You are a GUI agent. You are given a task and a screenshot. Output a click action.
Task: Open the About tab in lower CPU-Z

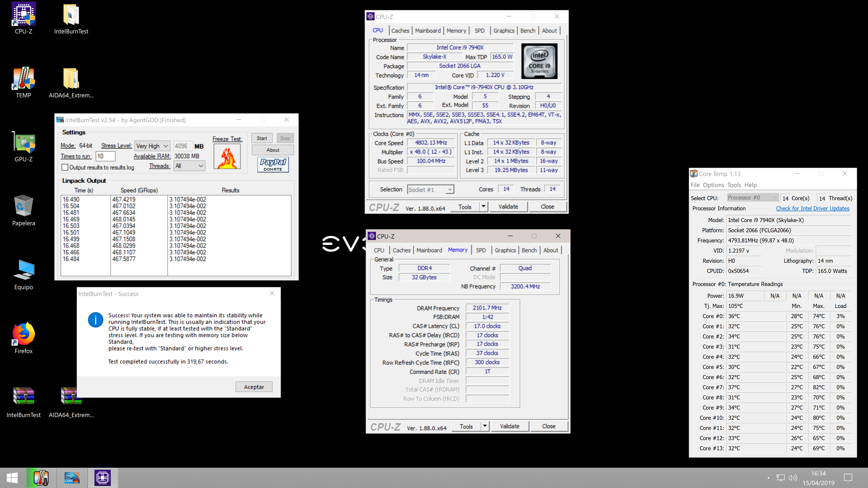[x=551, y=250]
